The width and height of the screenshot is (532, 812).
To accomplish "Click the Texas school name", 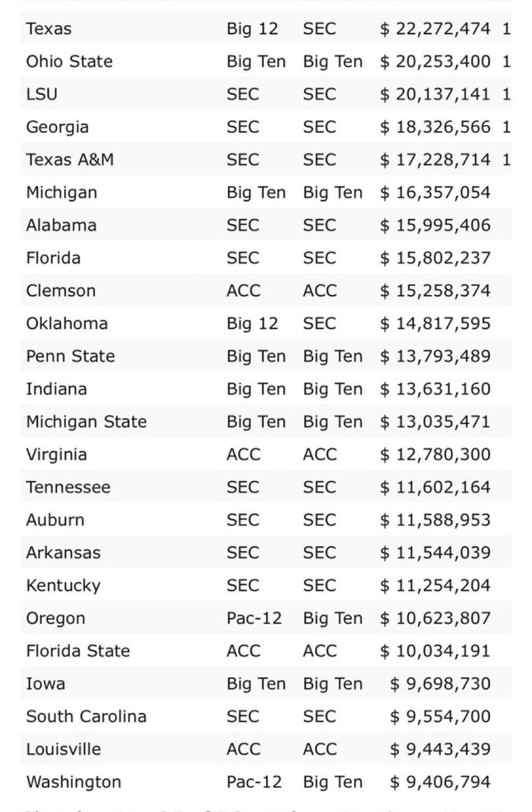I will click(x=49, y=29).
